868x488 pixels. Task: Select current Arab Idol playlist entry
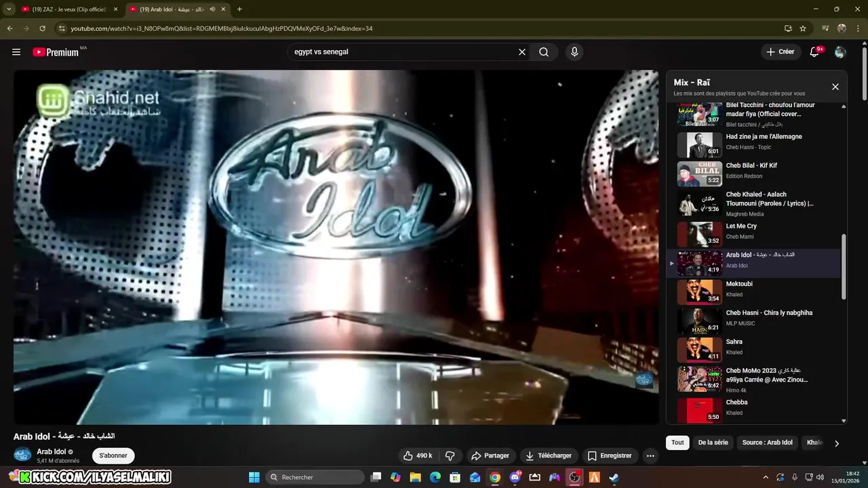click(754, 263)
